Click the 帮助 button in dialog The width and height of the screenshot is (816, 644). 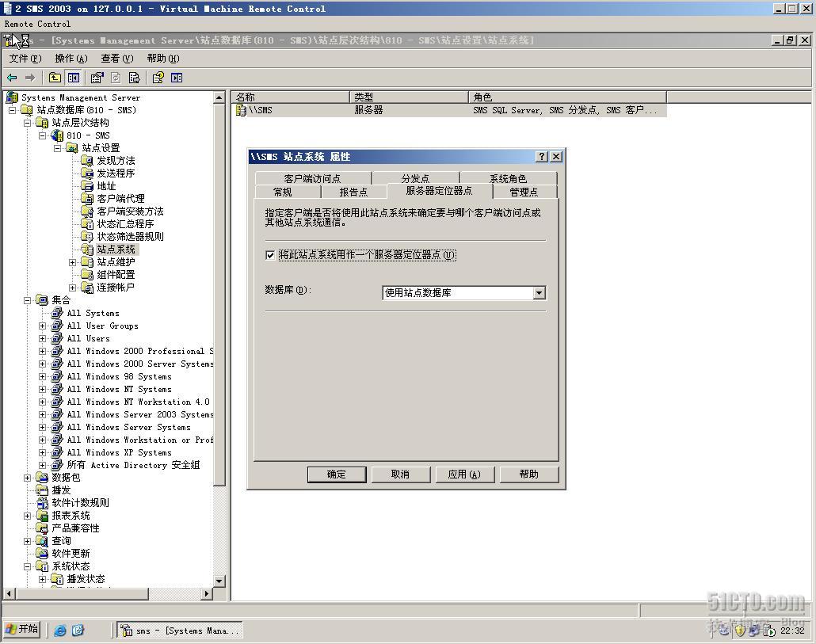tap(528, 474)
